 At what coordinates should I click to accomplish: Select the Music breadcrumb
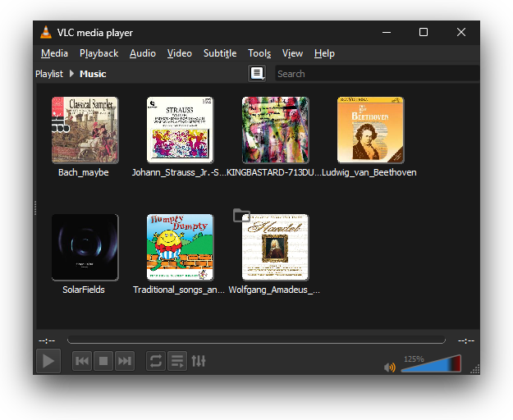tap(93, 74)
